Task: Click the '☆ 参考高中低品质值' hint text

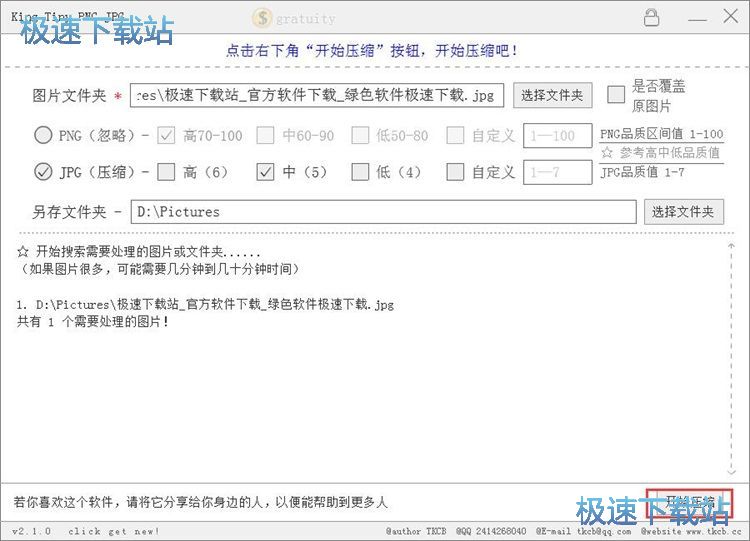Action: pos(661,153)
